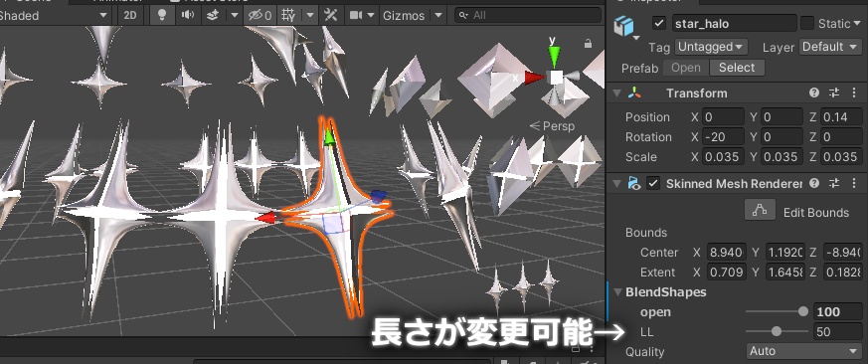Open Skinned Mesh Renderer presets icon
868x364 pixels.
tap(833, 183)
